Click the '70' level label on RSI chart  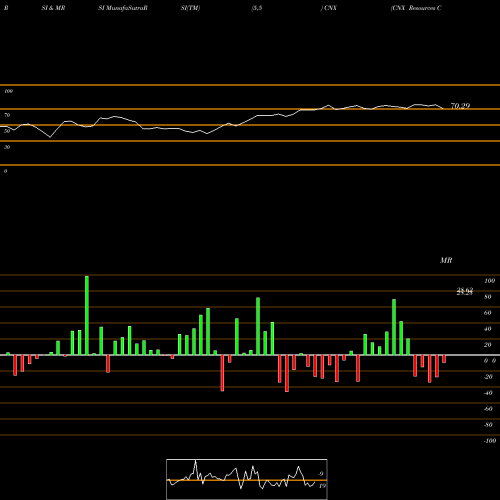coord(7,115)
